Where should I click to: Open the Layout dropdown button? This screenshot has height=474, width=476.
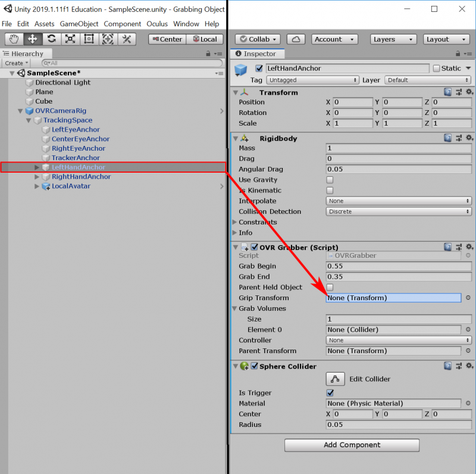[x=446, y=39]
